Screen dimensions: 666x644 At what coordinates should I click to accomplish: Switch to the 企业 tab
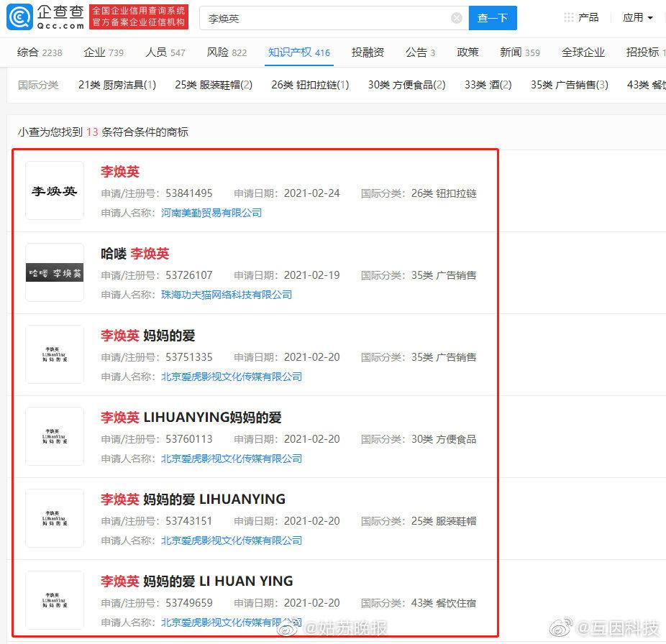click(x=104, y=52)
